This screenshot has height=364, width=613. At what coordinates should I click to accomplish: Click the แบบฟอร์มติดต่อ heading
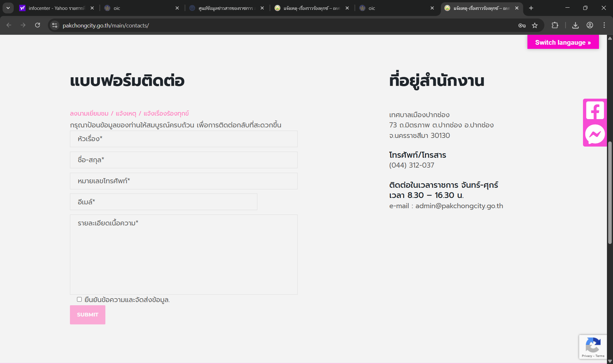click(127, 80)
